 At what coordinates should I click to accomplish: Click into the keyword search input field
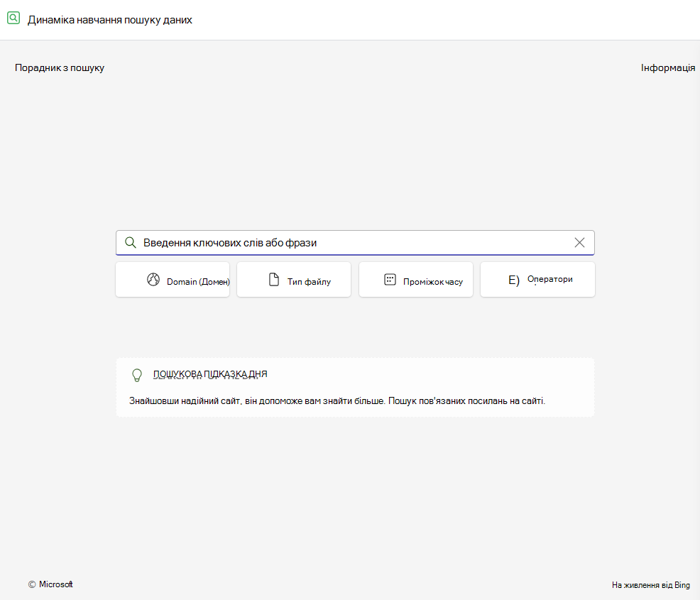tap(355, 242)
